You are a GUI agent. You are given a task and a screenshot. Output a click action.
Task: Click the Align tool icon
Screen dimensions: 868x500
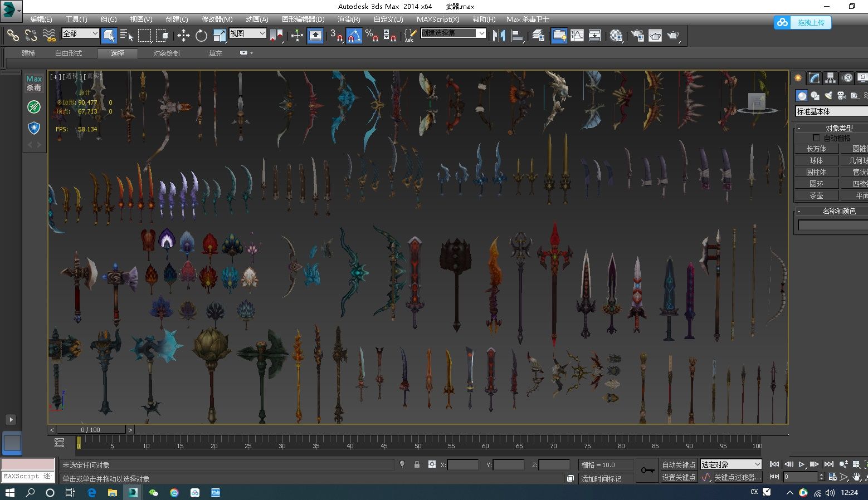[518, 36]
